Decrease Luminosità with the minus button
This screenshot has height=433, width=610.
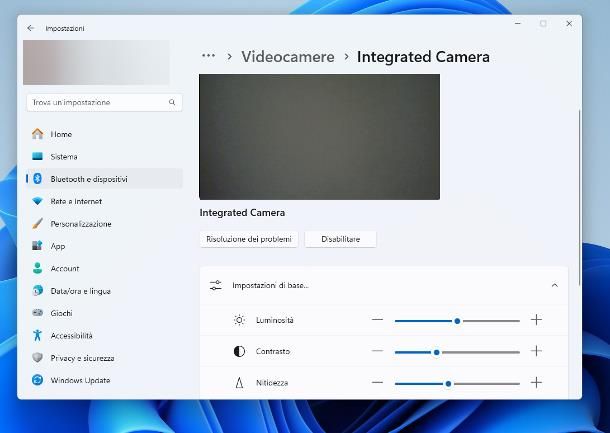point(377,320)
